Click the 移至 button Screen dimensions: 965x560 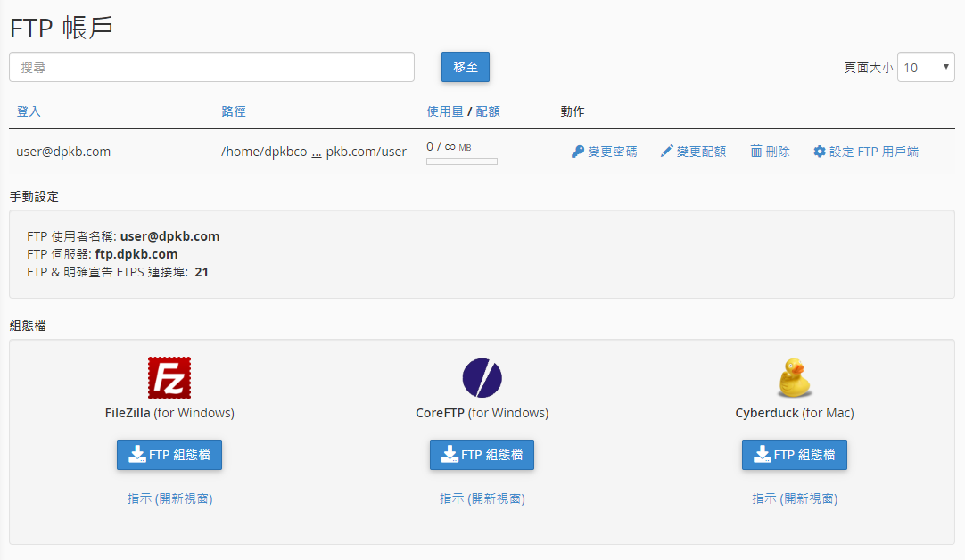pos(465,66)
